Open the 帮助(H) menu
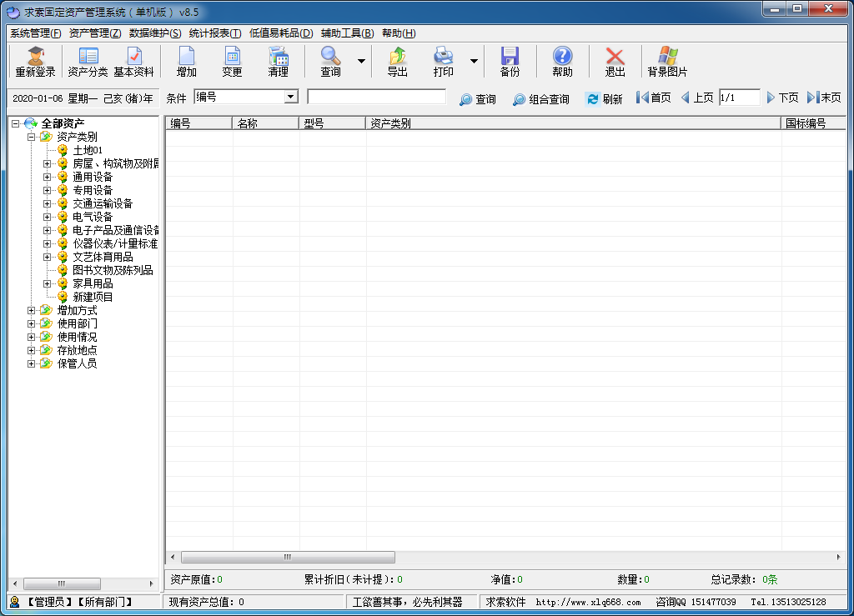The height and width of the screenshot is (616, 854). pyautogui.click(x=399, y=33)
